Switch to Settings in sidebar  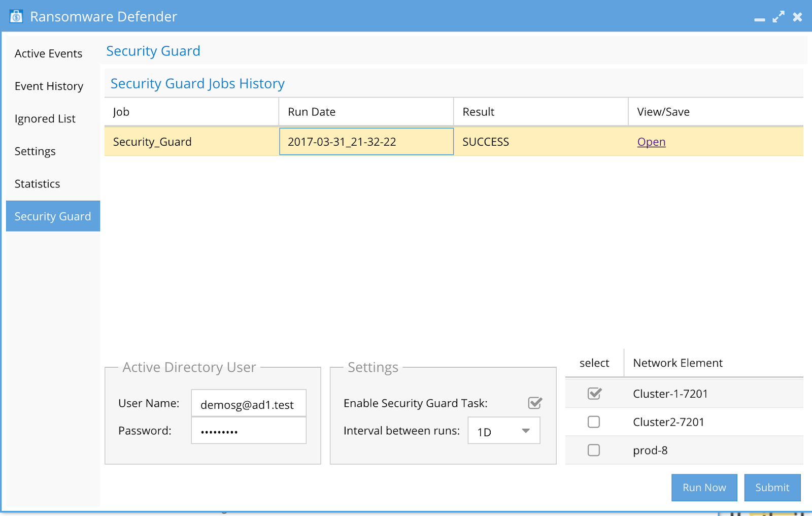[x=53, y=151]
